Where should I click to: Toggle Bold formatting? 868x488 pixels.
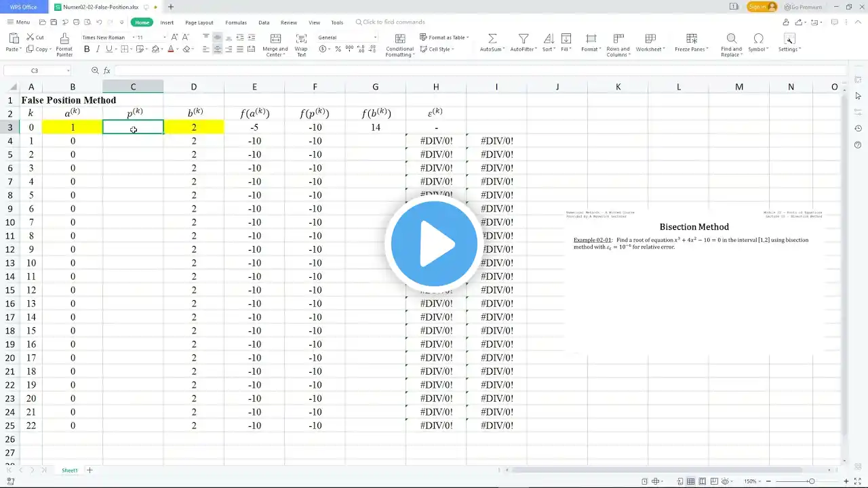87,49
